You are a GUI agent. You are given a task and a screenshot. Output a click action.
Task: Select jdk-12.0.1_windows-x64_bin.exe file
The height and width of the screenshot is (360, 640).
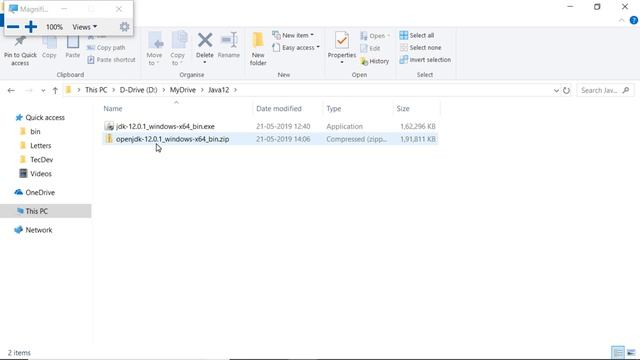coord(165,127)
